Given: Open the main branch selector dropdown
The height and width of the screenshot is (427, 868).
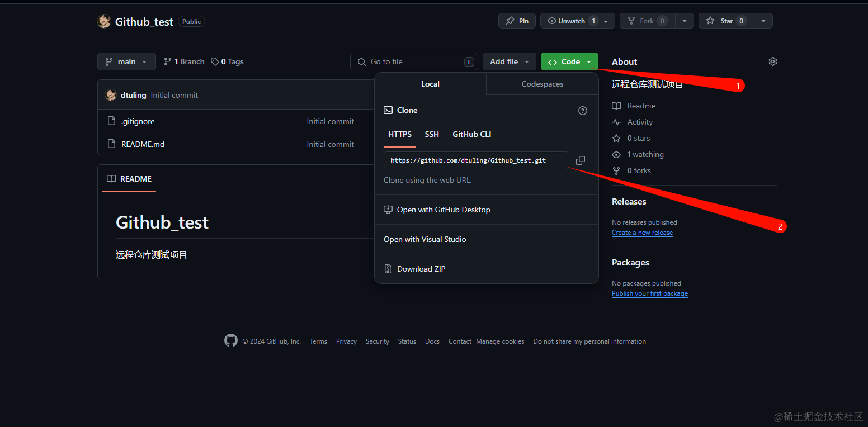Looking at the screenshot, I should [x=126, y=61].
